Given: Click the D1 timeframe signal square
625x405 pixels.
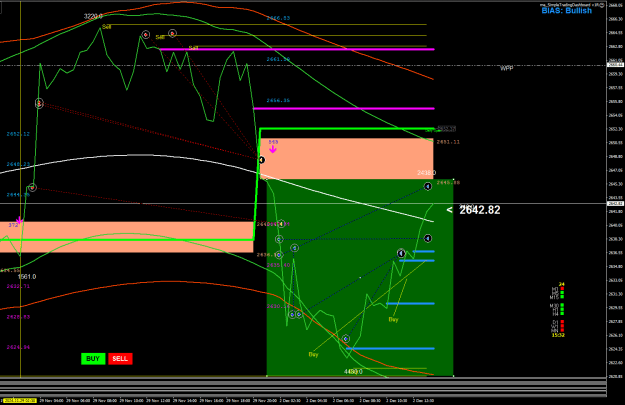Looking at the screenshot, I should tap(562, 321).
